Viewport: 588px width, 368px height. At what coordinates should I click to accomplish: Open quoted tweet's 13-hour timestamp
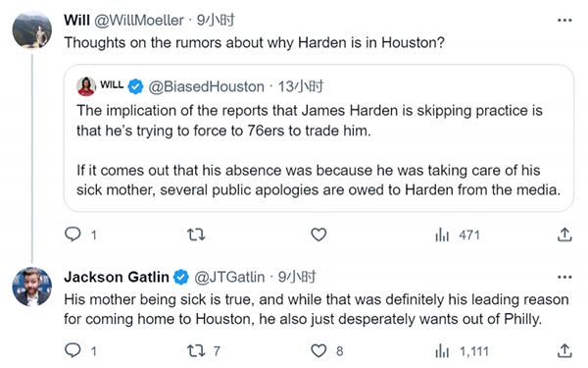tap(301, 86)
